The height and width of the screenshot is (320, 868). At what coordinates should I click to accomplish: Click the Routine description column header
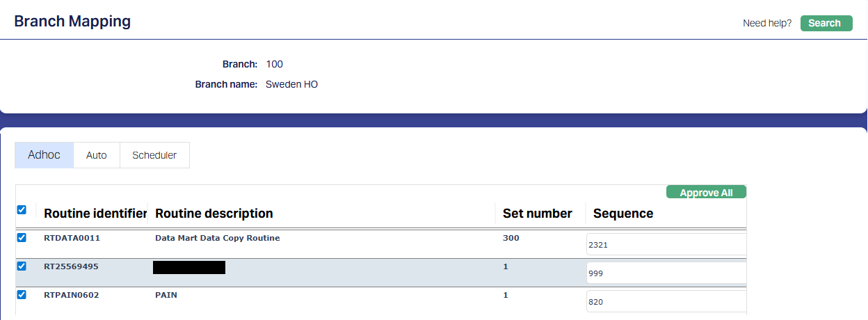[214, 213]
